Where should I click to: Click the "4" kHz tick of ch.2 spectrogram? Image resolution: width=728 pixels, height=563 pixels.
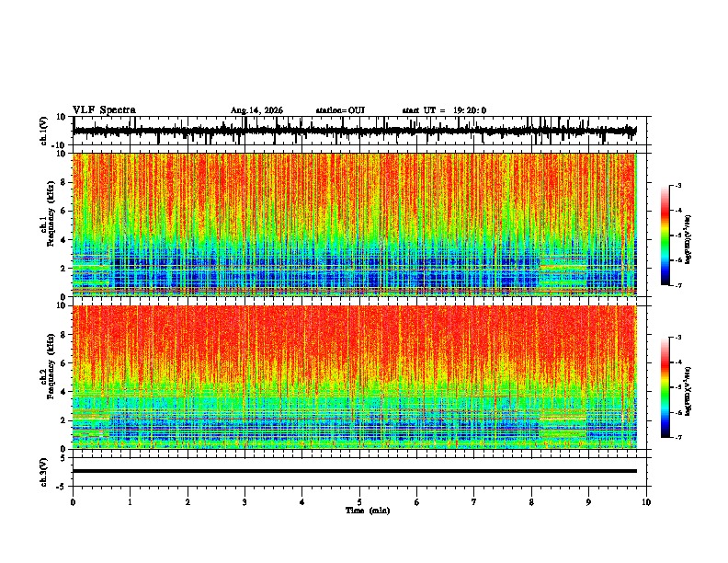pyautogui.click(x=64, y=392)
